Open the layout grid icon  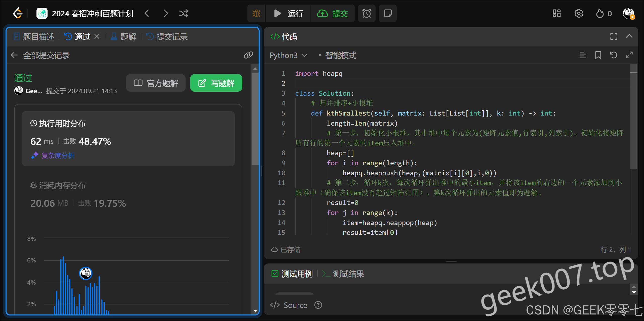click(556, 13)
